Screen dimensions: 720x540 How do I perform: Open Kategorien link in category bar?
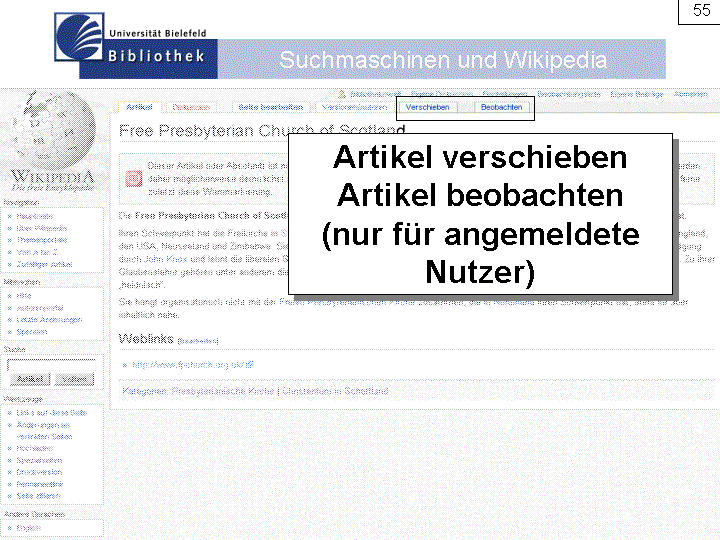[x=145, y=391]
